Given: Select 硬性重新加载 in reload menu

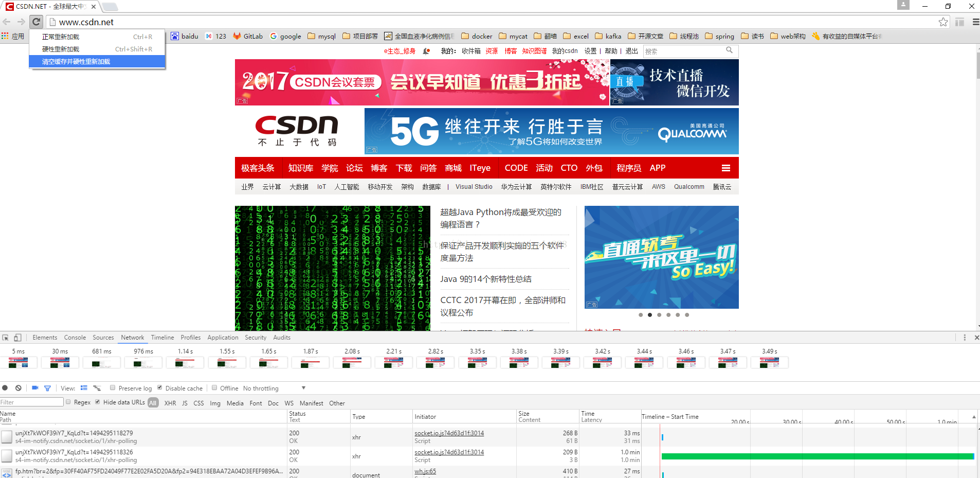Looking at the screenshot, I should (97, 49).
